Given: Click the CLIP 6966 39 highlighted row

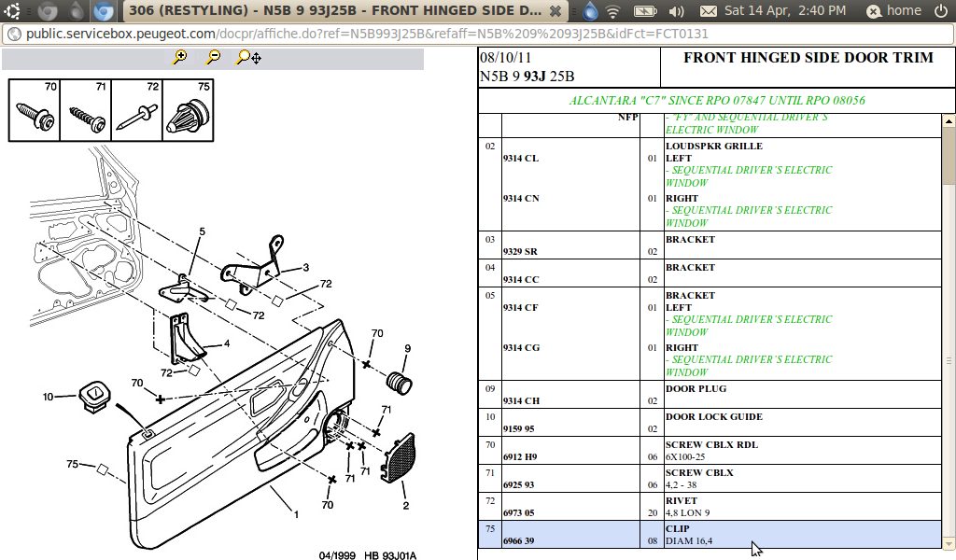Looking at the screenshot, I should (x=710, y=535).
